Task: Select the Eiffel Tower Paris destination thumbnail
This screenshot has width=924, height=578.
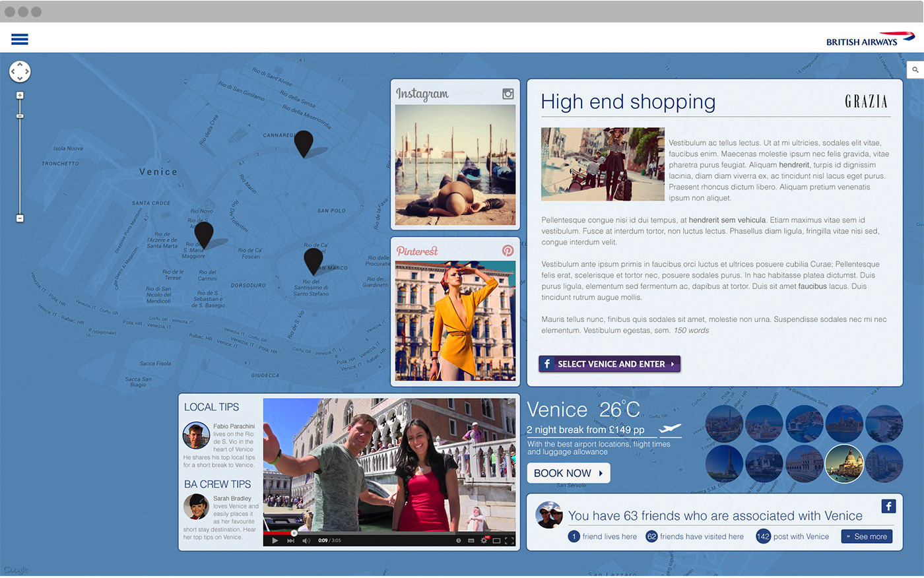Action: [x=724, y=464]
